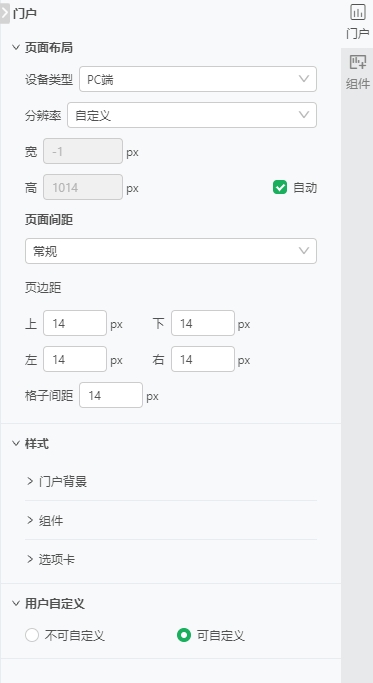Click the top margin 上 input field
Viewport: 373px width, 683px height.
click(75, 323)
